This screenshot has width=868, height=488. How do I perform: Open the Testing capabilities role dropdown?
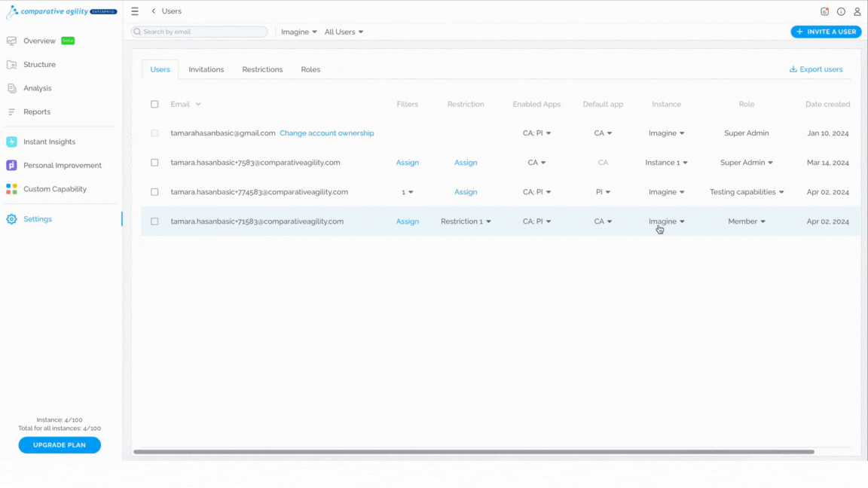coord(747,192)
